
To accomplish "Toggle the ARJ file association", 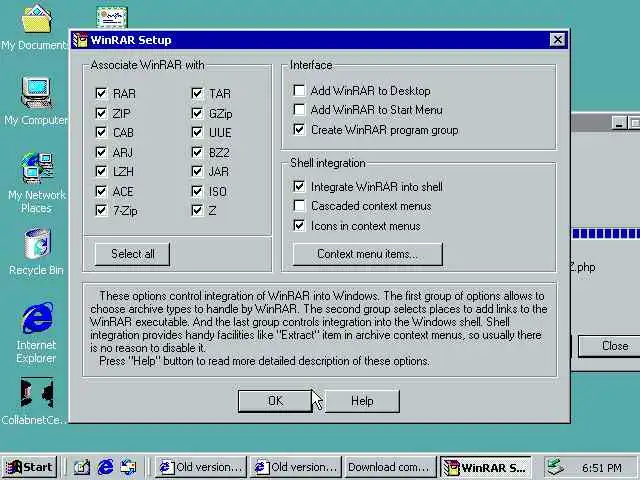I will tap(101, 152).
